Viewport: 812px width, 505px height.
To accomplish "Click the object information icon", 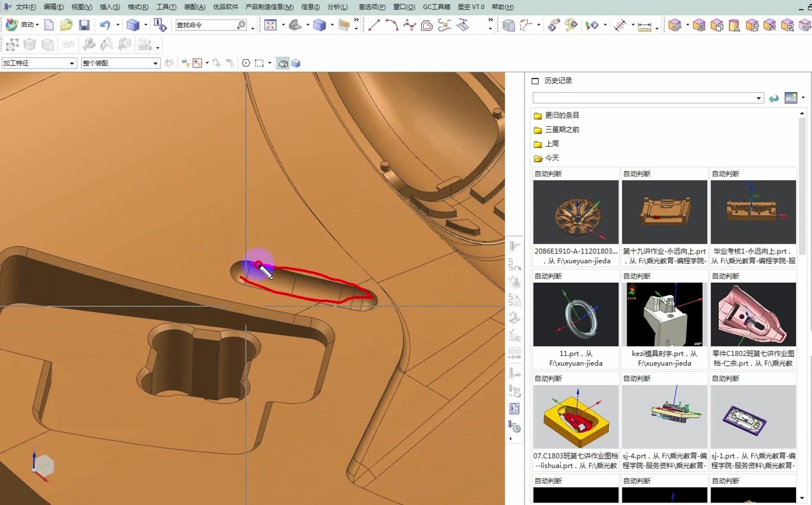I will point(160,25).
